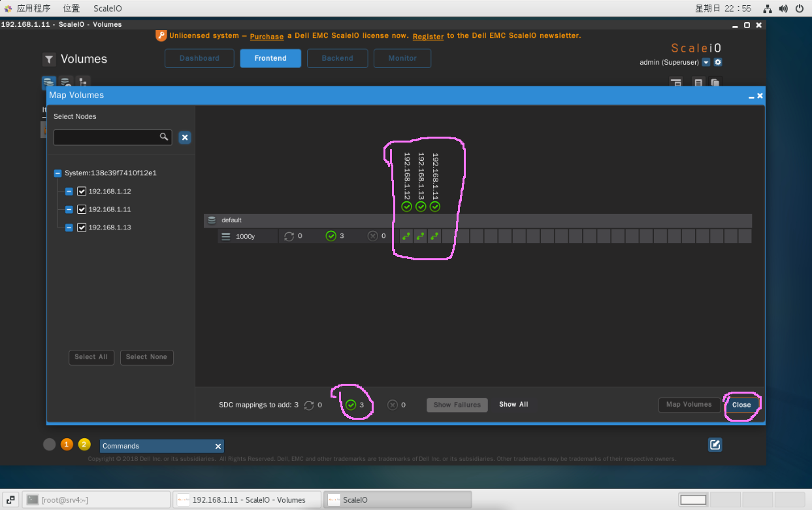The width and height of the screenshot is (812, 510).
Task: Click the volumes view icon in toolbar
Action: click(x=48, y=82)
